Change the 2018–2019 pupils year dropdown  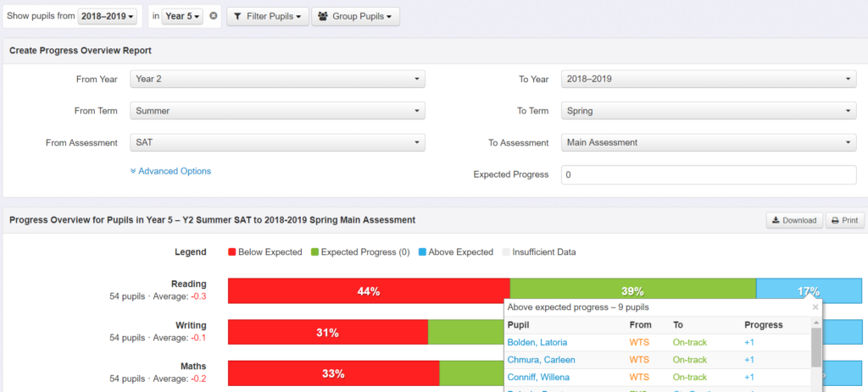[x=108, y=17]
